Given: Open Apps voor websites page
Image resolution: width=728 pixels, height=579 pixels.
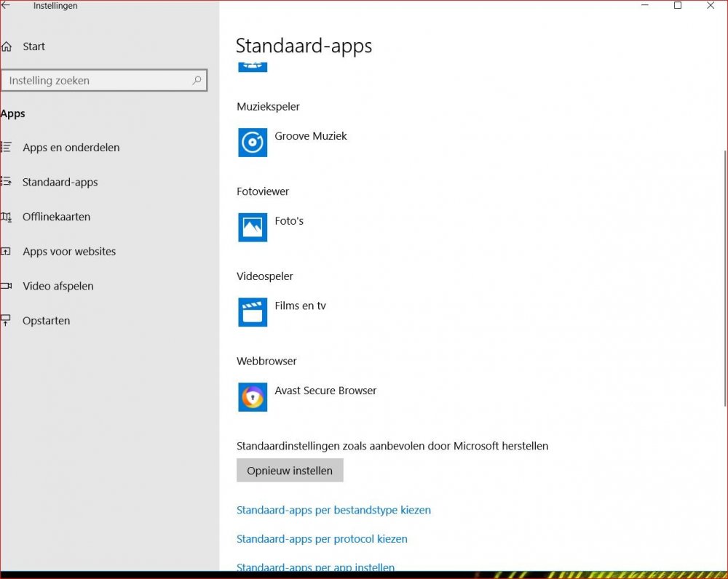Looking at the screenshot, I should point(69,252).
